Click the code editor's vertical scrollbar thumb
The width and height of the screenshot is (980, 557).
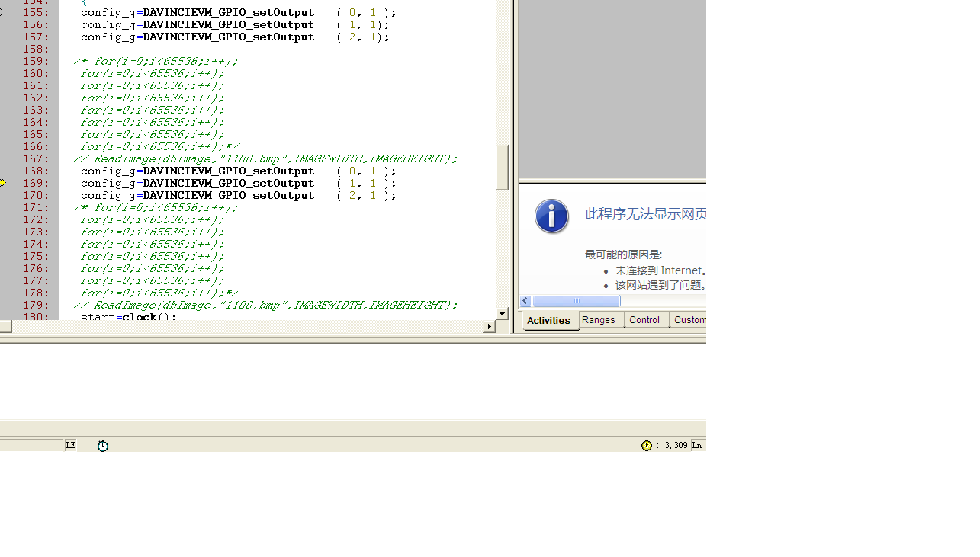(x=502, y=168)
